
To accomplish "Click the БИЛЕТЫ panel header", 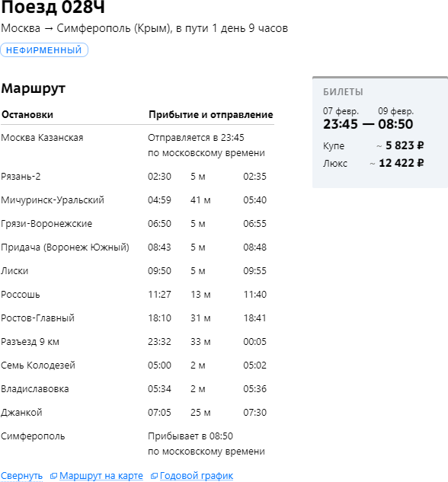I will click(x=343, y=92).
